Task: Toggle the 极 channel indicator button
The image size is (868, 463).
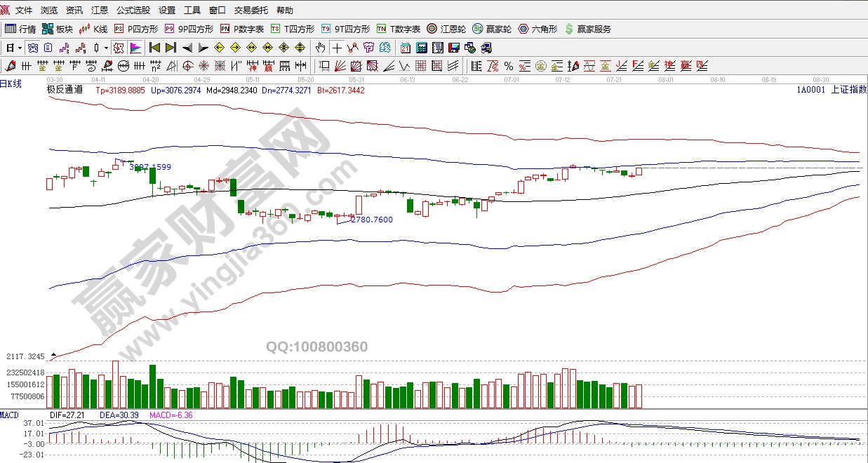Action: point(119,48)
